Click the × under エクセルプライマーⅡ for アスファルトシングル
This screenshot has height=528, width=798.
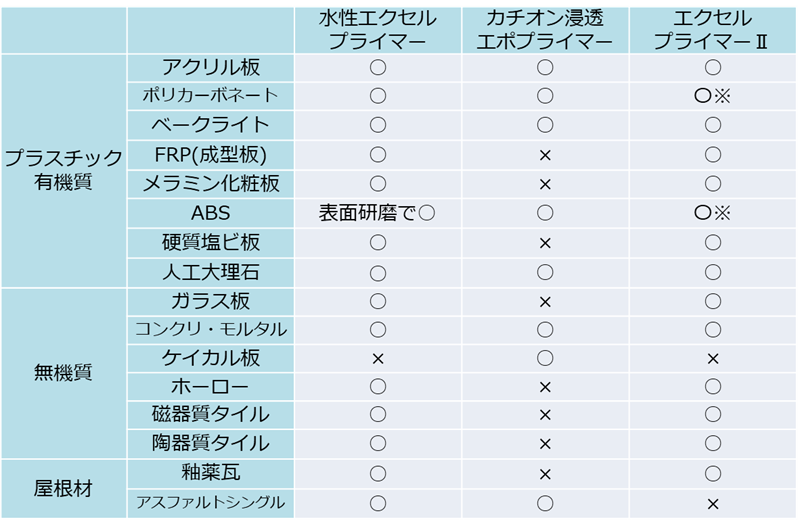(712, 504)
